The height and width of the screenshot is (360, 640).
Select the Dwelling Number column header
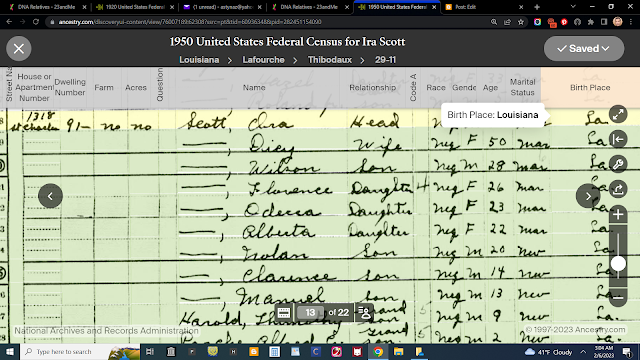coord(70,87)
